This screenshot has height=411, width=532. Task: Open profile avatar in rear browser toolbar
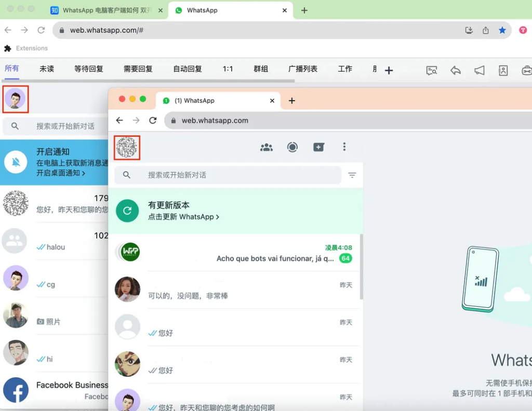pyautogui.click(x=523, y=30)
